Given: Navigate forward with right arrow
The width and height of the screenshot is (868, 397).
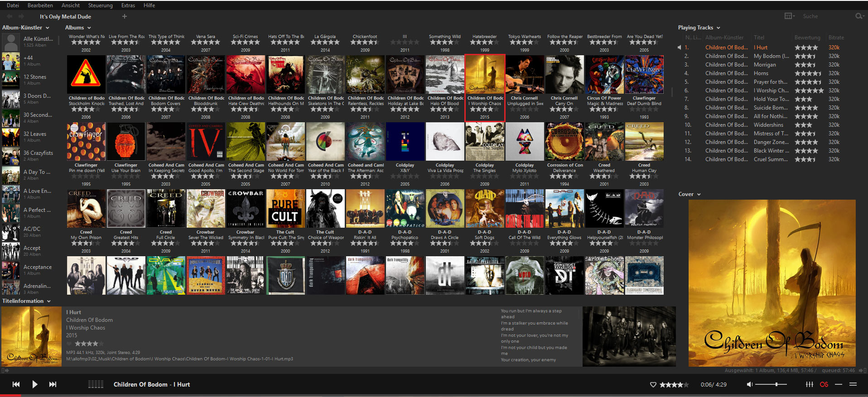Looking at the screenshot, I should pyautogui.click(x=21, y=16).
